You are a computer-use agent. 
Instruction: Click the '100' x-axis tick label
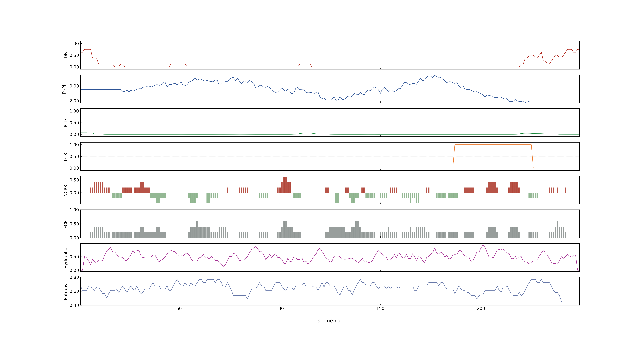[280, 309]
